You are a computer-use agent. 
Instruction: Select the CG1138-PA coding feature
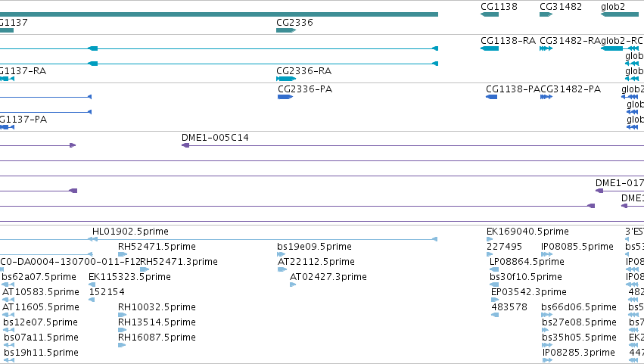pyautogui.click(x=492, y=97)
